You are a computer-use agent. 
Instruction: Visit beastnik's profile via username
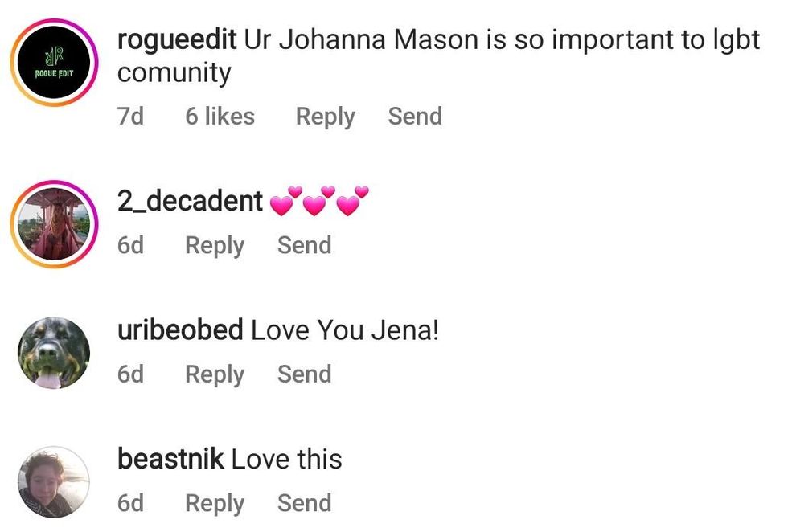pos(170,459)
